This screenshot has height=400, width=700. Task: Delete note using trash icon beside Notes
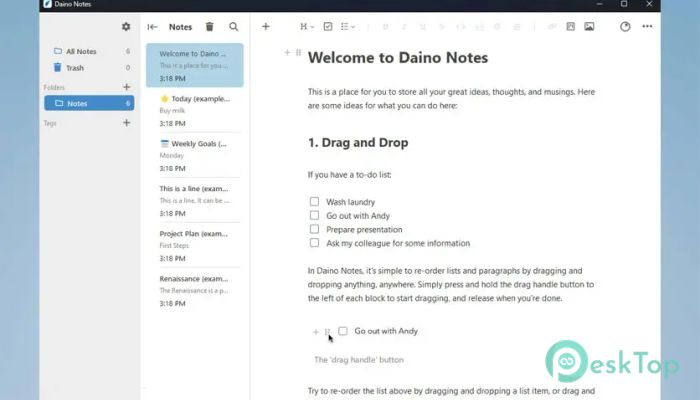point(209,27)
